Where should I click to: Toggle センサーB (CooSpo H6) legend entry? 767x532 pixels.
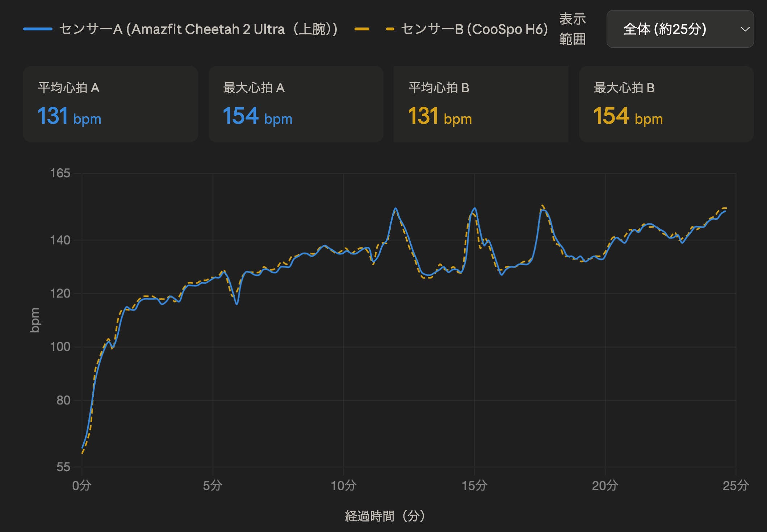tap(451, 29)
